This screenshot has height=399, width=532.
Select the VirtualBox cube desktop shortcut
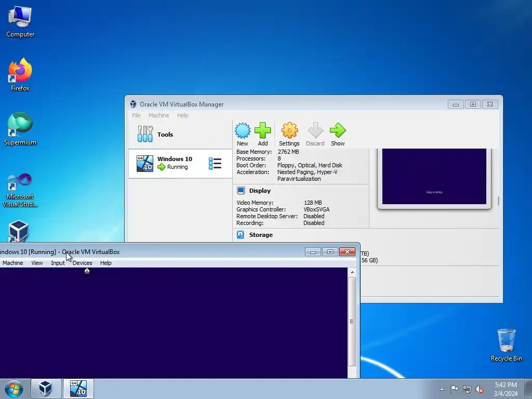(x=18, y=231)
